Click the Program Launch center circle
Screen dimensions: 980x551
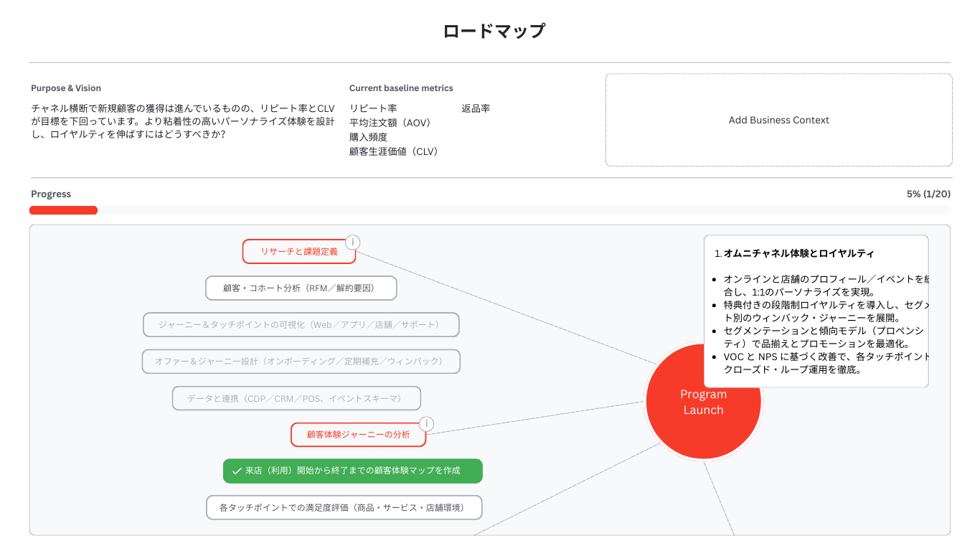click(703, 402)
